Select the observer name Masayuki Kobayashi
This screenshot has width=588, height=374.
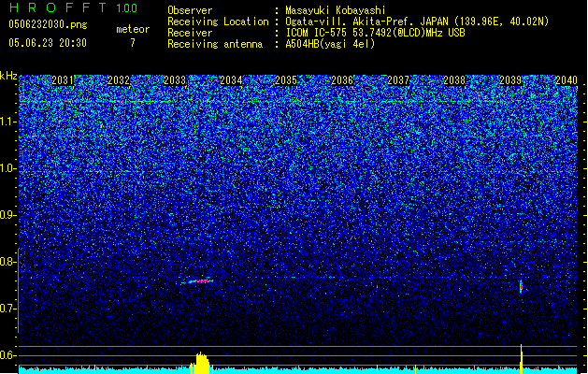coord(336,10)
